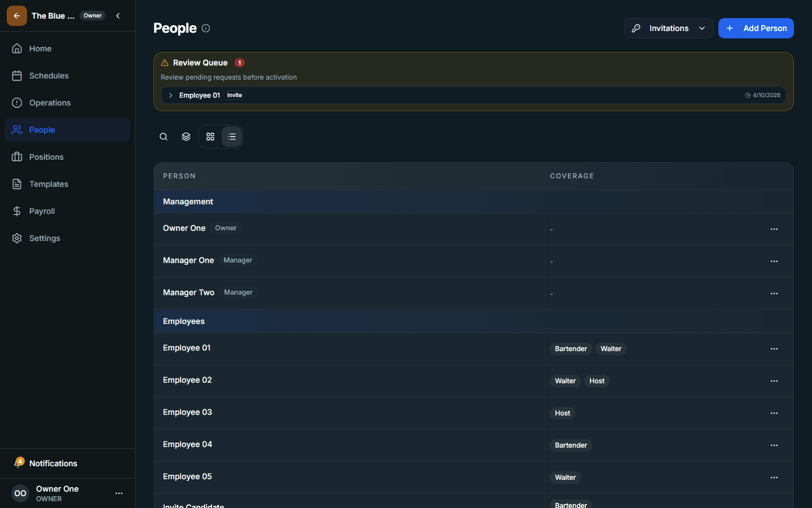Viewport: 812px width, 508px height.
Task: Open the Invitations dropdown
Action: pos(669,28)
